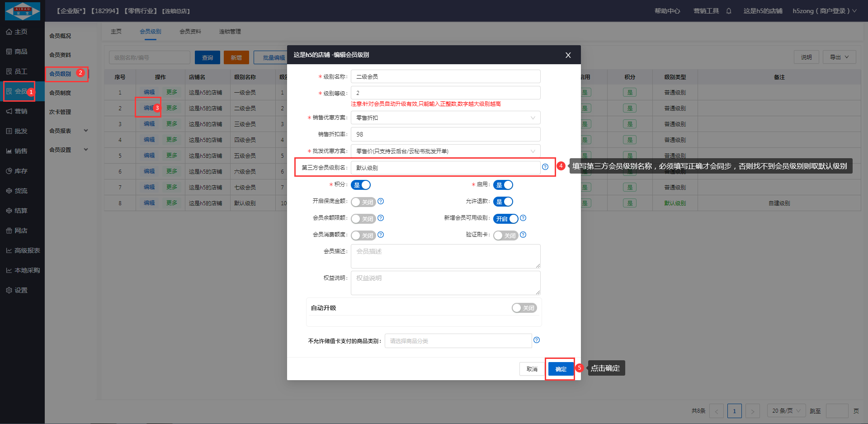
Task: Open the 批发优惠方案 dropdown
Action: click(x=445, y=151)
